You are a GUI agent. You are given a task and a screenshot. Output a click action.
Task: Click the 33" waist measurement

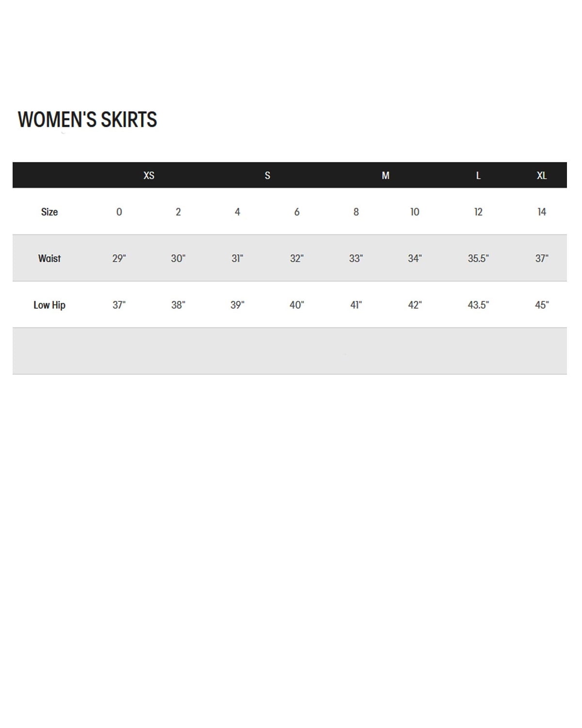pyautogui.click(x=356, y=259)
